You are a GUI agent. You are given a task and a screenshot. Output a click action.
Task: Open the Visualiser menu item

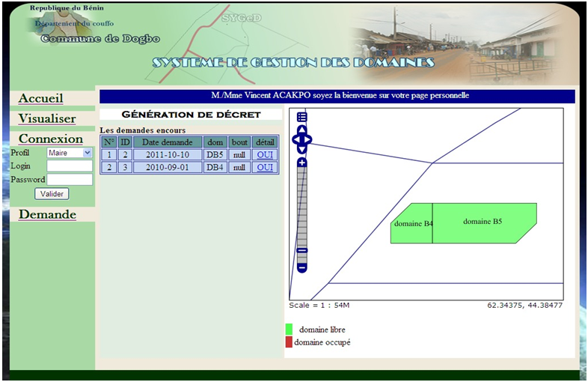(46, 118)
